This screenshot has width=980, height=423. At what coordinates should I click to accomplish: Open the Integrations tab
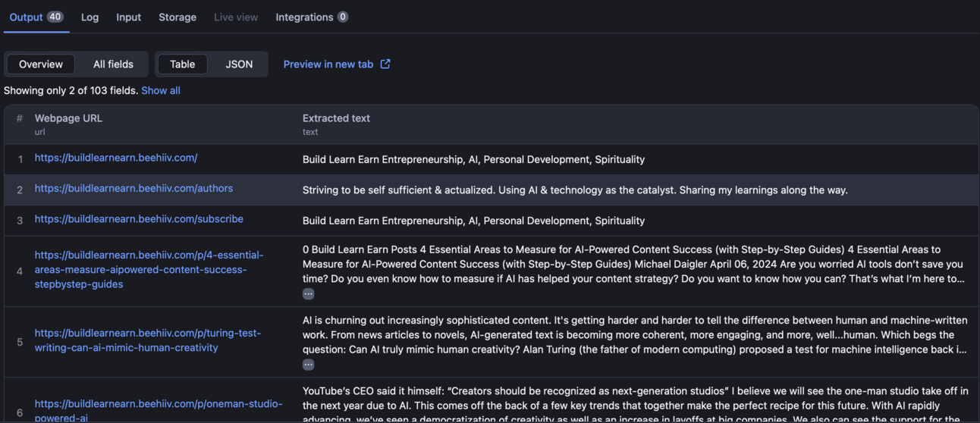tap(312, 17)
